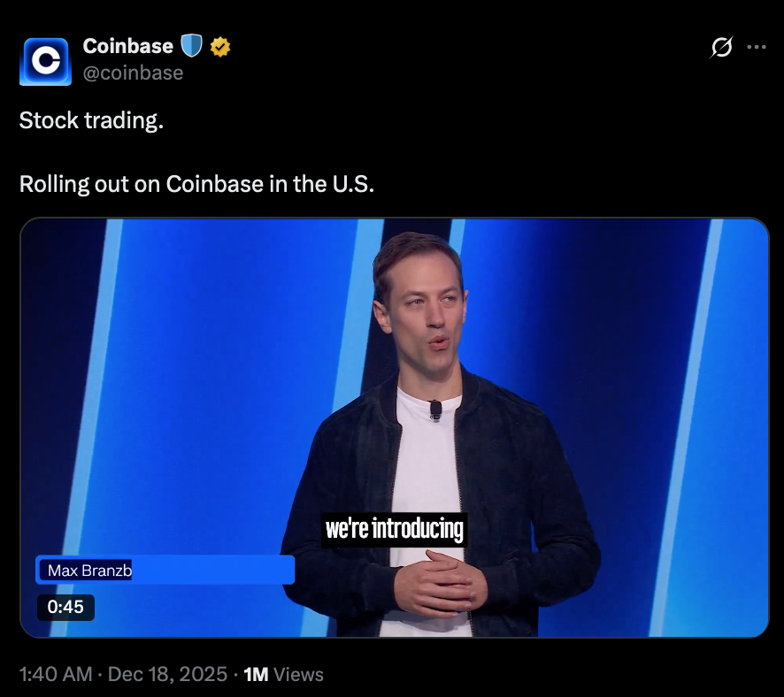Select the "Stock trading." post text
Viewport: 784px width, 697px height.
click(91, 120)
